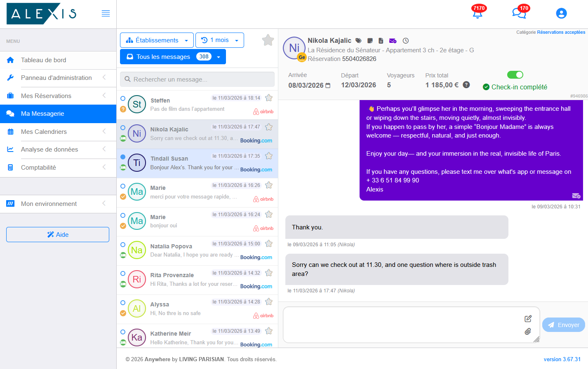Click the unread indicator circle on Marie's message
The width and height of the screenshot is (588, 369).
122,185
